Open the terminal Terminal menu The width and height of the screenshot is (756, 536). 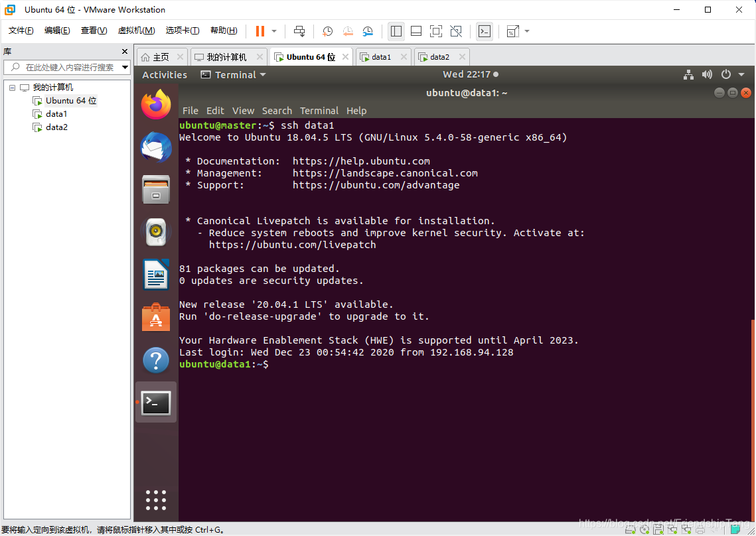point(319,111)
